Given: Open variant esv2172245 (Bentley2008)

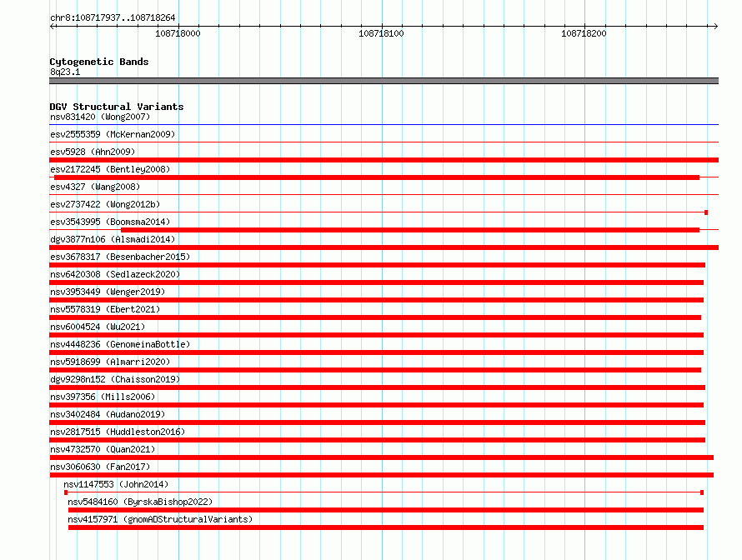Looking at the screenshot, I should pyautogui.click(x=110, y=169).
